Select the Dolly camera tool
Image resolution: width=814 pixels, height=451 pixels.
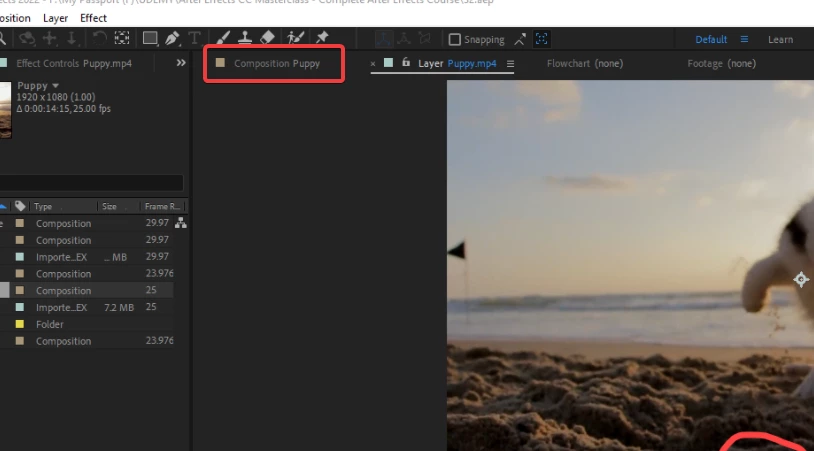(x=72, y=38)
